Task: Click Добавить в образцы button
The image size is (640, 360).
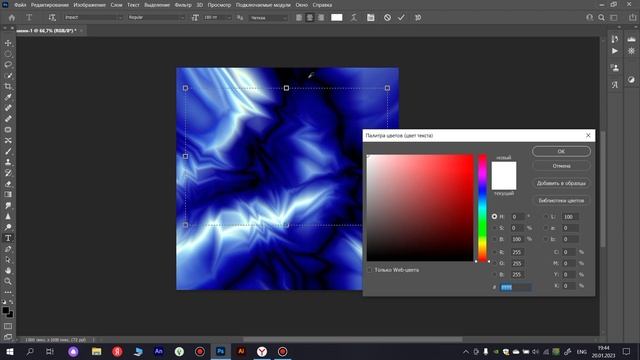Action: point(561,183)
